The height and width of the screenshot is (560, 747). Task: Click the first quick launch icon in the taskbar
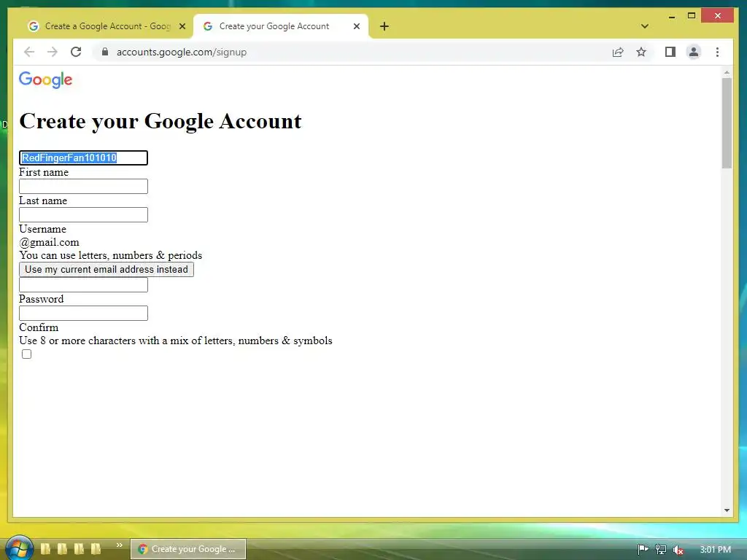[46, 548]
